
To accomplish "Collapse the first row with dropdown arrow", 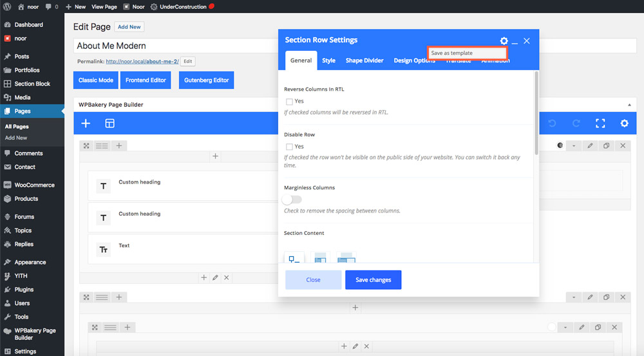I will pyautogui.click(x=574, y=145).
